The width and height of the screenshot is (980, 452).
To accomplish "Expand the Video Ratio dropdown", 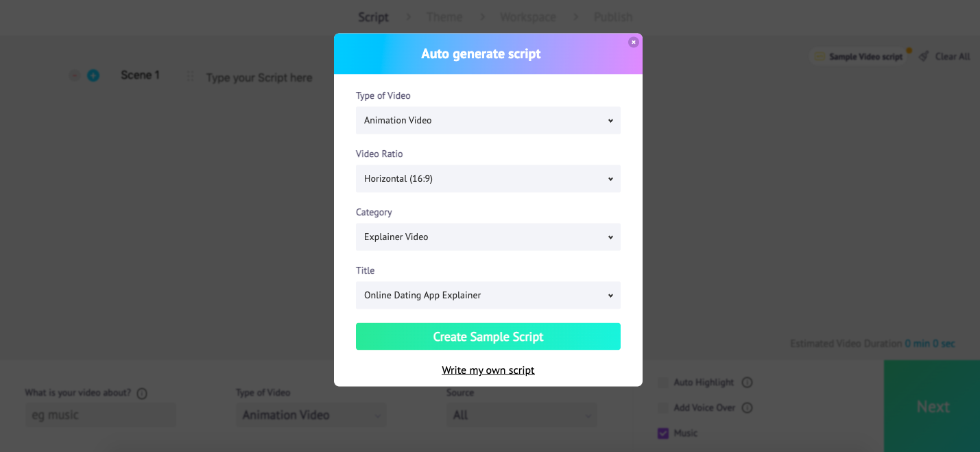I will pos(488,179).
